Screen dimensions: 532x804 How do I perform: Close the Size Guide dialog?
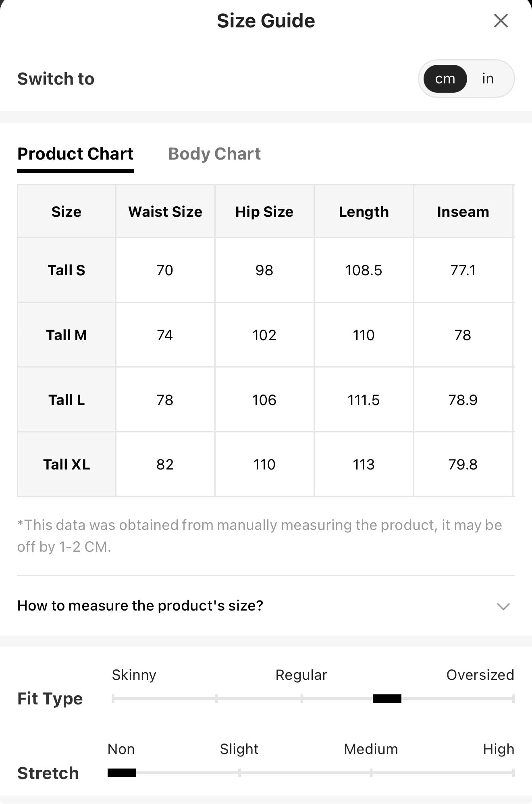pos(501,21)
